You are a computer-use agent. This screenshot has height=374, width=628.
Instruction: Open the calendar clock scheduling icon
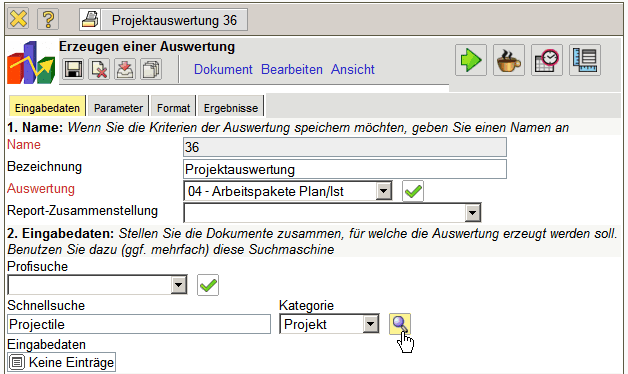[547, 60]
